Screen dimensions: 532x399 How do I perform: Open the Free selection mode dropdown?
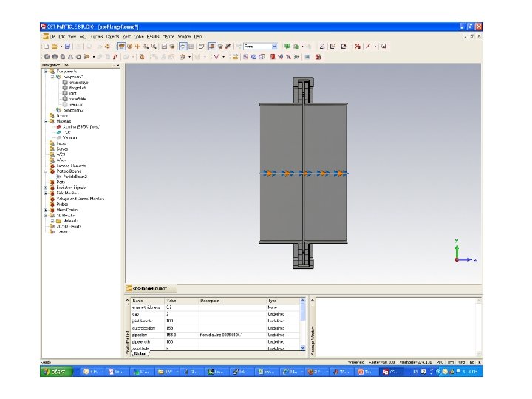(x=275, y=46)
